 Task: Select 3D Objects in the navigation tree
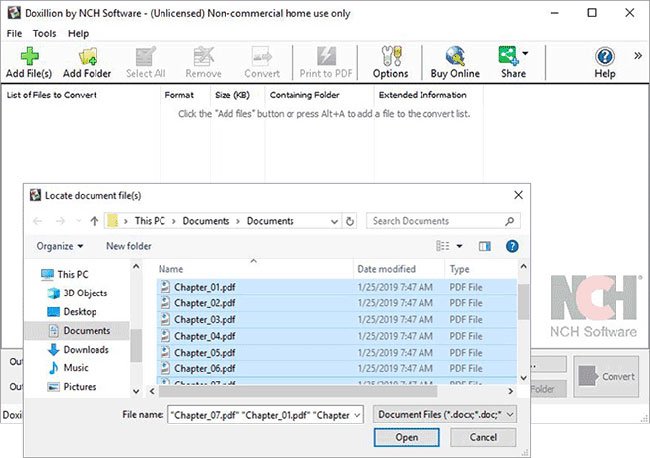(x=77, y=293)
